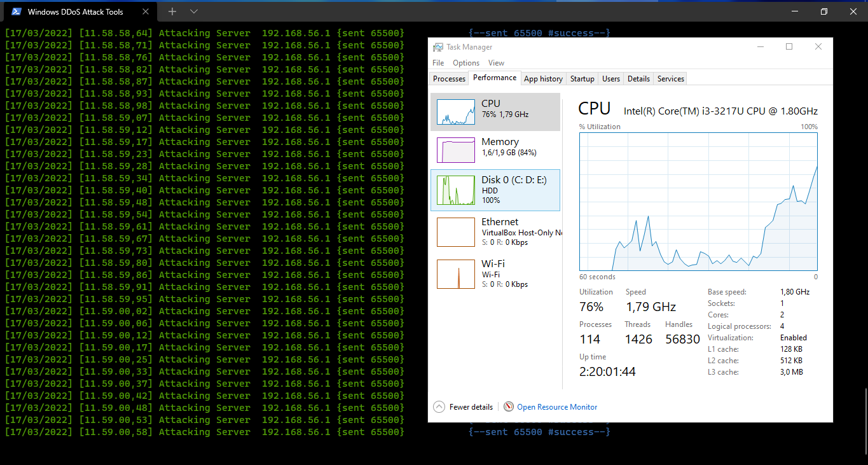Open the View menu
Viewport: 868px width, 465px height.
[496, 63]
